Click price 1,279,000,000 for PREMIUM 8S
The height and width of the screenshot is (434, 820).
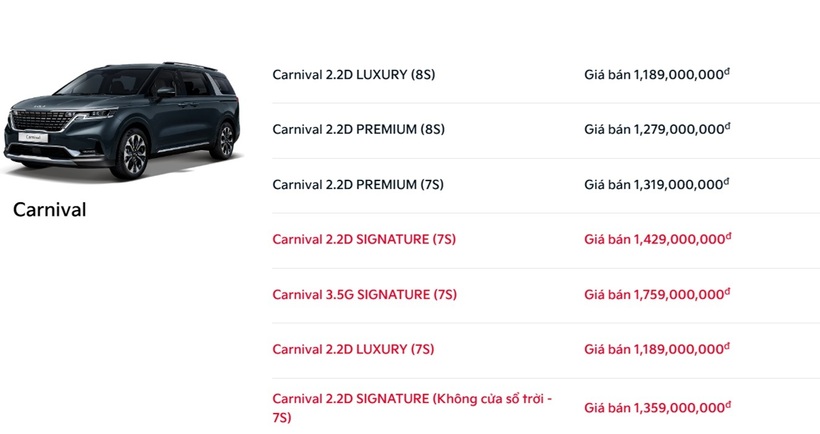tap(657, 129)
